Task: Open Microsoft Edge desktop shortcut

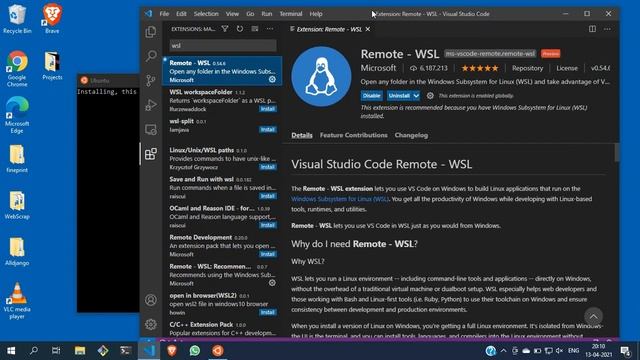Action: pyautogui.click(x=17, y=116)
